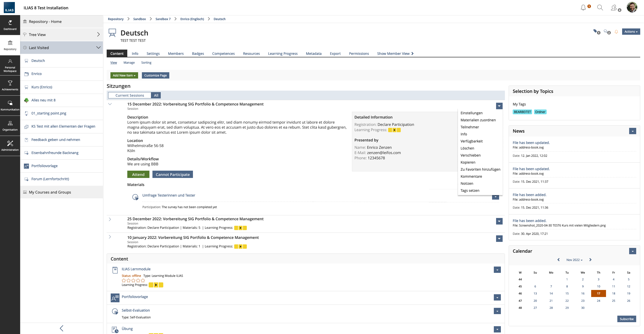
Task: Open the Nov 2022 month dropdown
Action: tap(574, 260)
